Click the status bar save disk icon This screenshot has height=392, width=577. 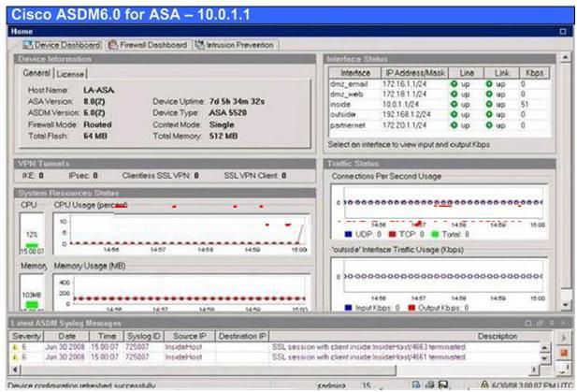pyautogui.click(x=443, y=385)
